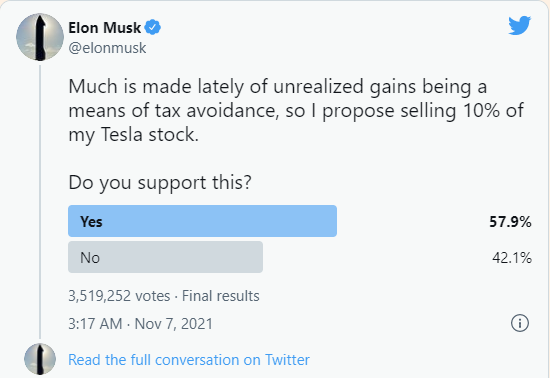Select the No poll result bar
Image resolution: width=550 pixels, height=378 pixels.
point(165,257)
